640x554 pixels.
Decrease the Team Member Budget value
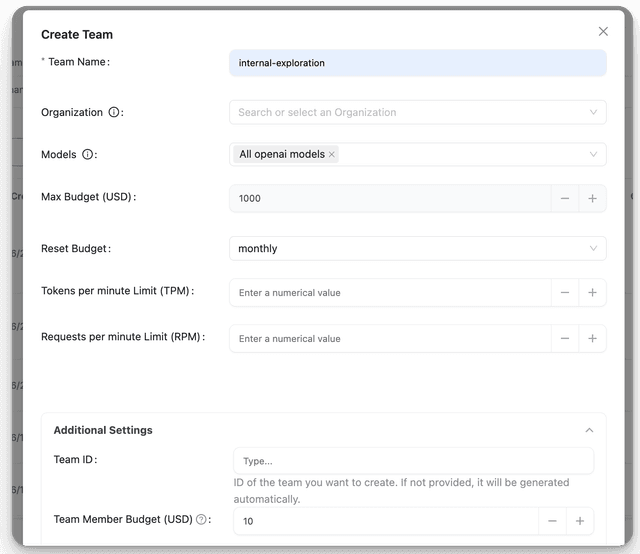pyautogui.click(x=552, y=521)
